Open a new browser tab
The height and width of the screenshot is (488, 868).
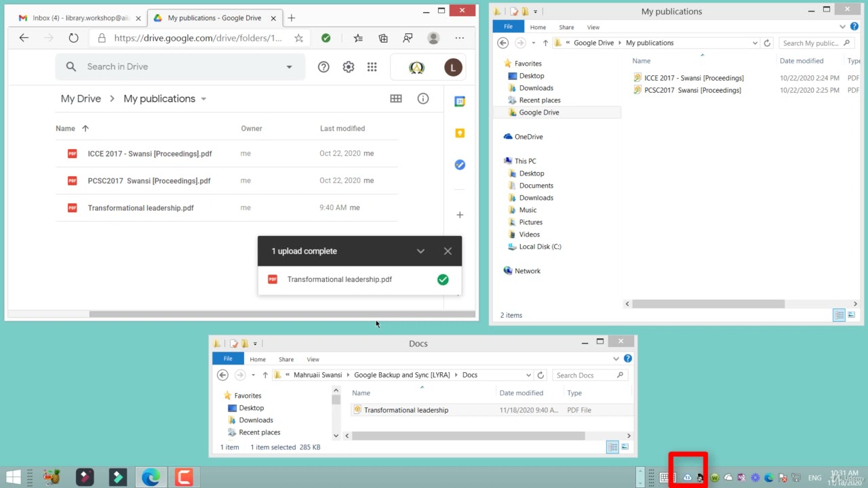point(292,18)
